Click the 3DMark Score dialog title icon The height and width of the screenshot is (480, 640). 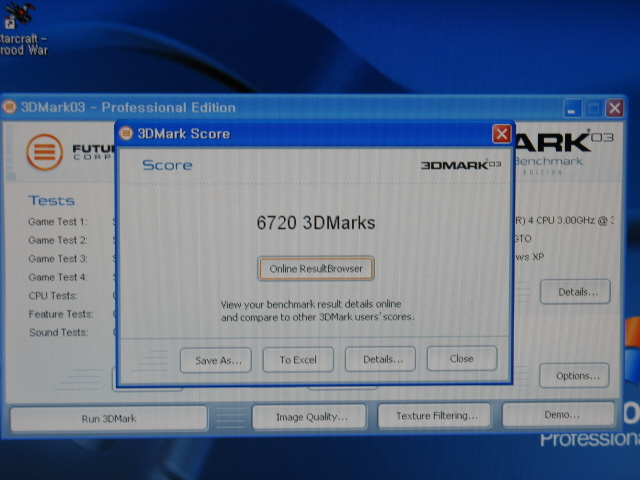(126, 133)
